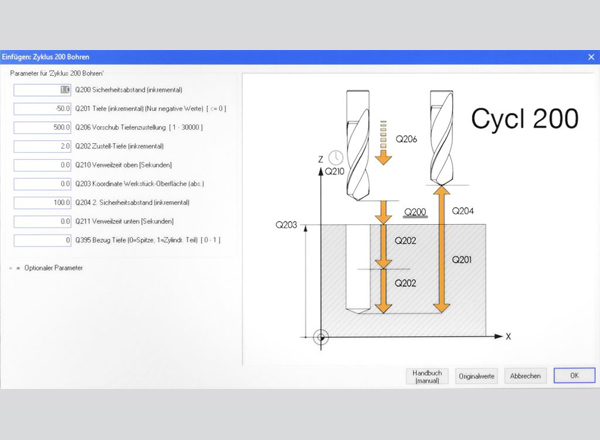Click the Q210 Verweilzeit oben field

tap(42, 165)
